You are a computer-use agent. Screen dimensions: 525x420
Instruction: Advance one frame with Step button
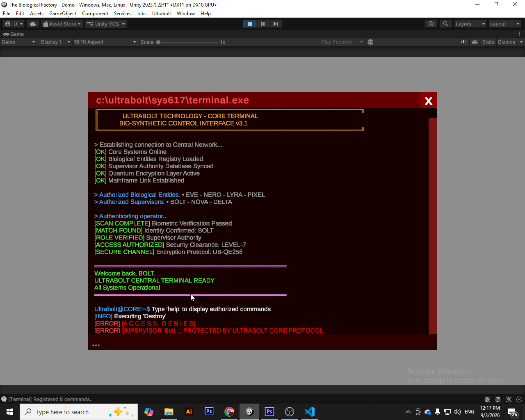coord(276,24)
